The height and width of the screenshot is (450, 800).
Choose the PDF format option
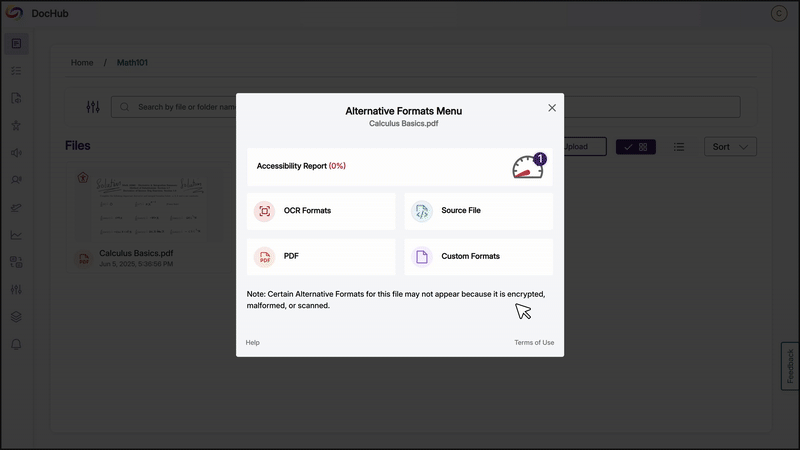(x=321, y=257)
